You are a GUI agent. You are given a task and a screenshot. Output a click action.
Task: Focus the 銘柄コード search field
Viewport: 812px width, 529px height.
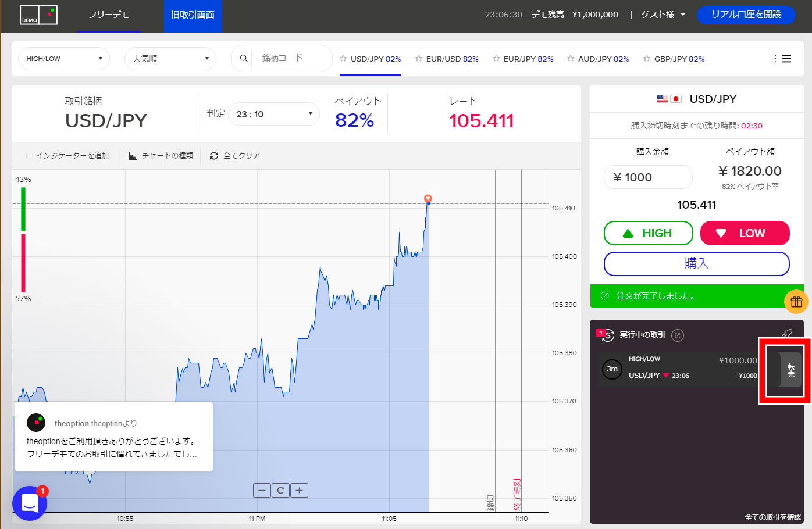point(291,58)
